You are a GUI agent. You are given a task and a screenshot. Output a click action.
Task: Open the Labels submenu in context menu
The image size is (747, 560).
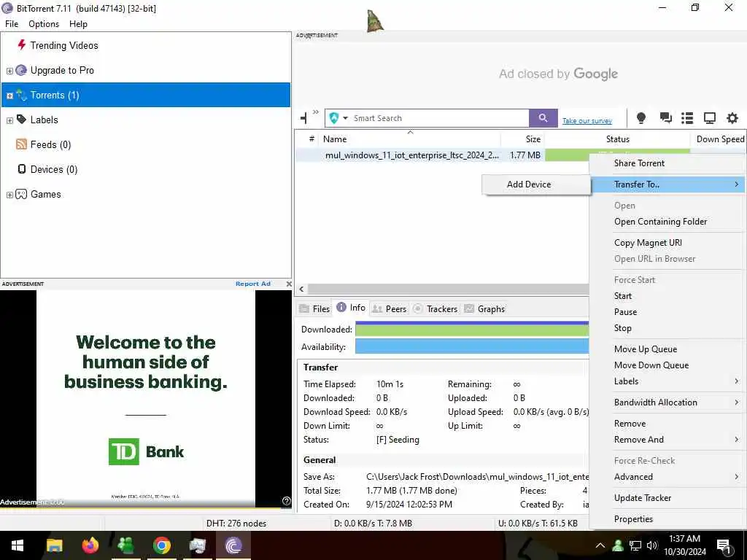point(667,381)
